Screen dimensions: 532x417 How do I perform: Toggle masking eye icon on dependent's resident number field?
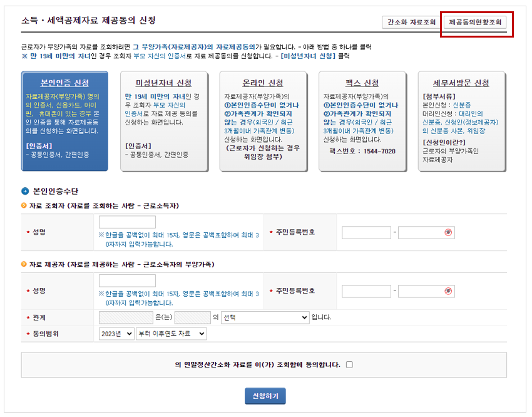point(447,290)
